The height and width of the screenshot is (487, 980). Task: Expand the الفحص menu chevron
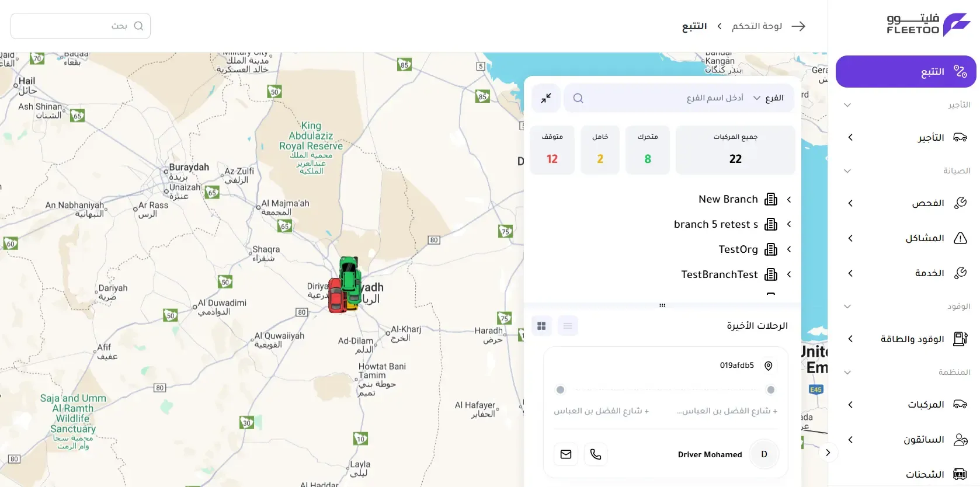(850, 203)
